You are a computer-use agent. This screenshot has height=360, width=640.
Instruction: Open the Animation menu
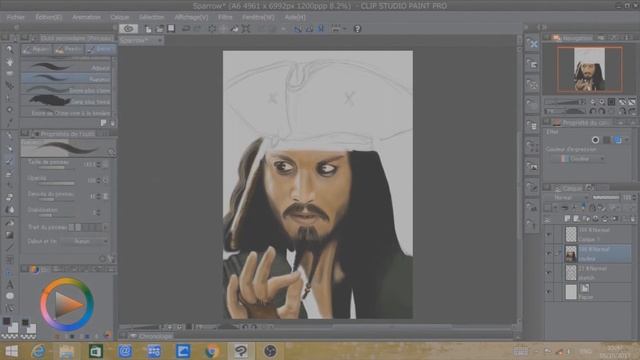coord(86,17)
